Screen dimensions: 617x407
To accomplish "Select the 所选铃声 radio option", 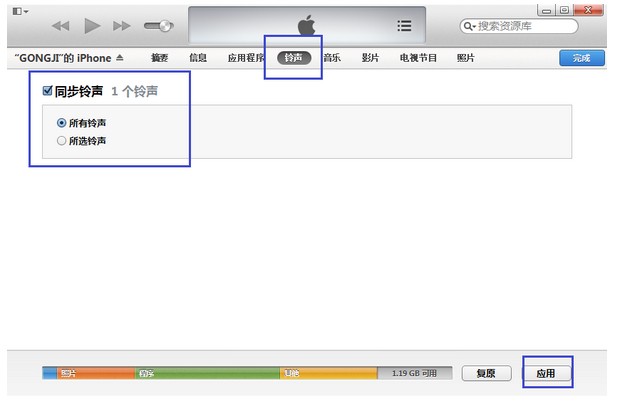I will (61, 141).
